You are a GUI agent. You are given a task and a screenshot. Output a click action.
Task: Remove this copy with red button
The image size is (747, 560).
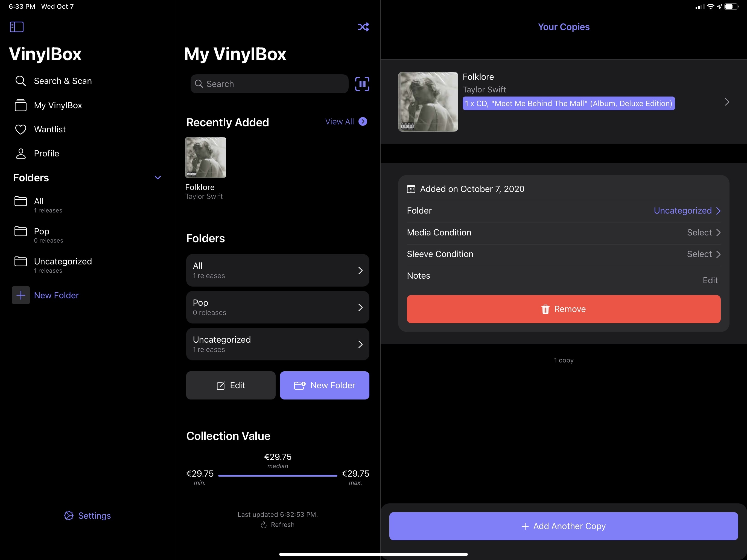pyautogui.click(x=564, y=309)
